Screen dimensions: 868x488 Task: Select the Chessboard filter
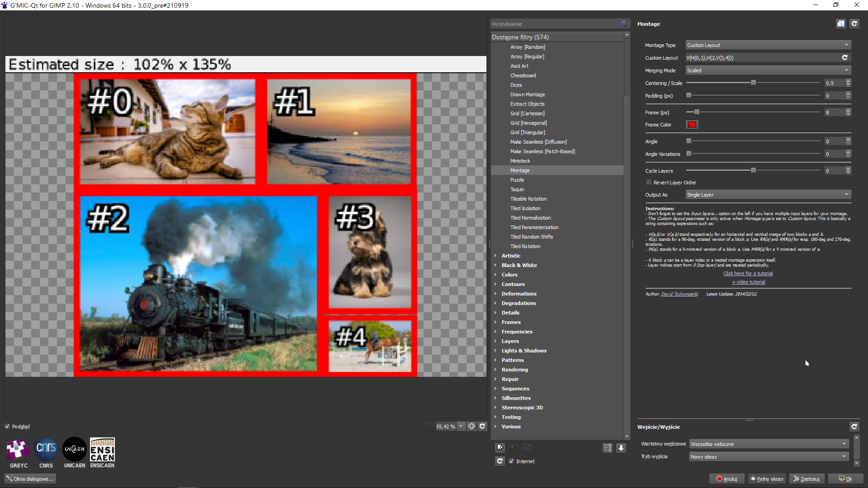click(523, 75)
